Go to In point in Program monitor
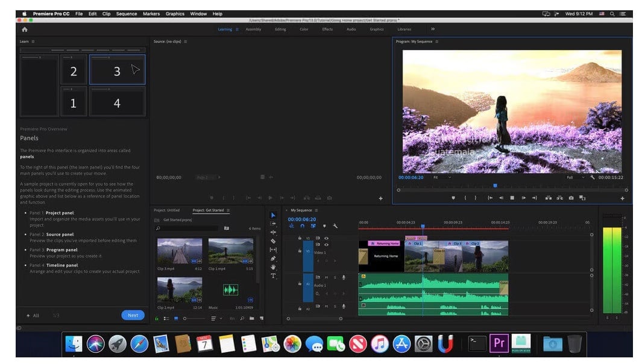The image size is (642, 364). coord(490,198)
